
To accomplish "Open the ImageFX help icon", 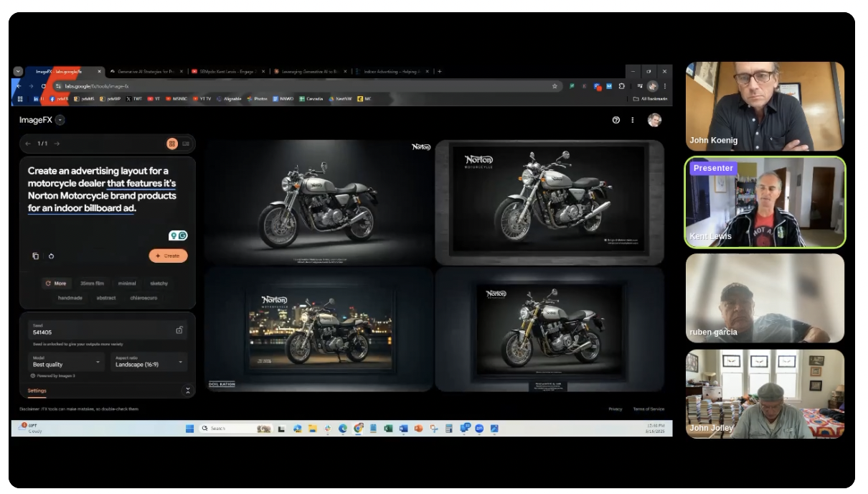I will (615, 120).
